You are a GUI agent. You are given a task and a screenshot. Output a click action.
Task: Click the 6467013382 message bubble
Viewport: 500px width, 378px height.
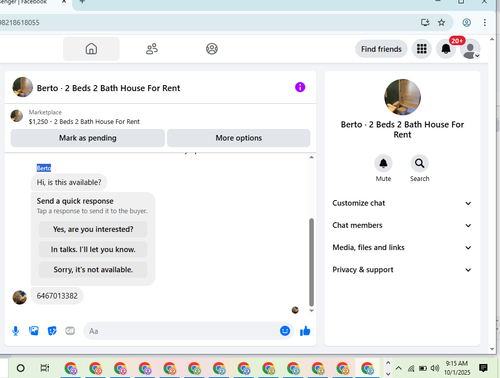[x=57, y=296]
